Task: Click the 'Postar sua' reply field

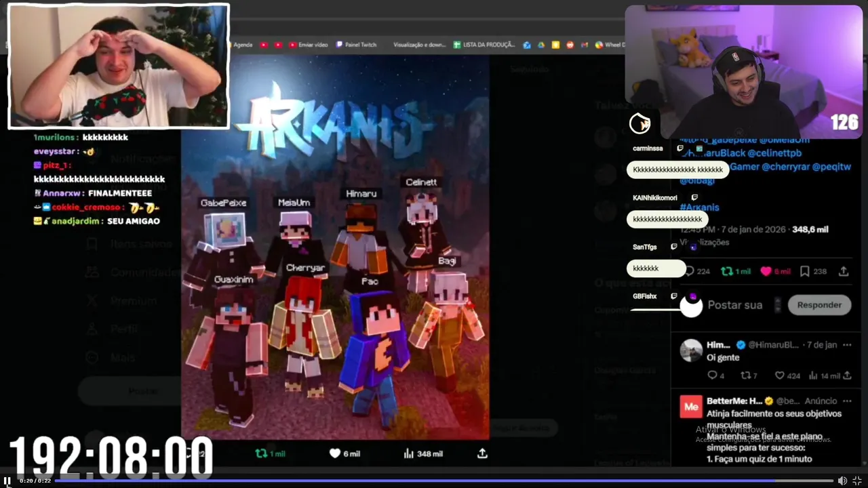Action: click(735, 305)
